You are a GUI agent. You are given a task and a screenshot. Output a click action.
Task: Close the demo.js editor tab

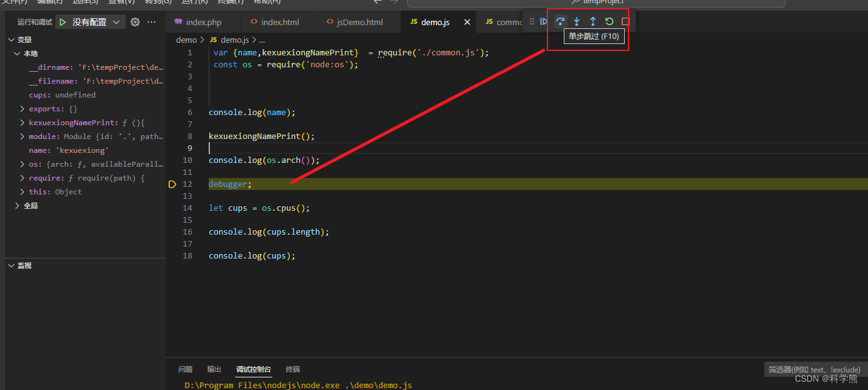click(x=467, y=22)
